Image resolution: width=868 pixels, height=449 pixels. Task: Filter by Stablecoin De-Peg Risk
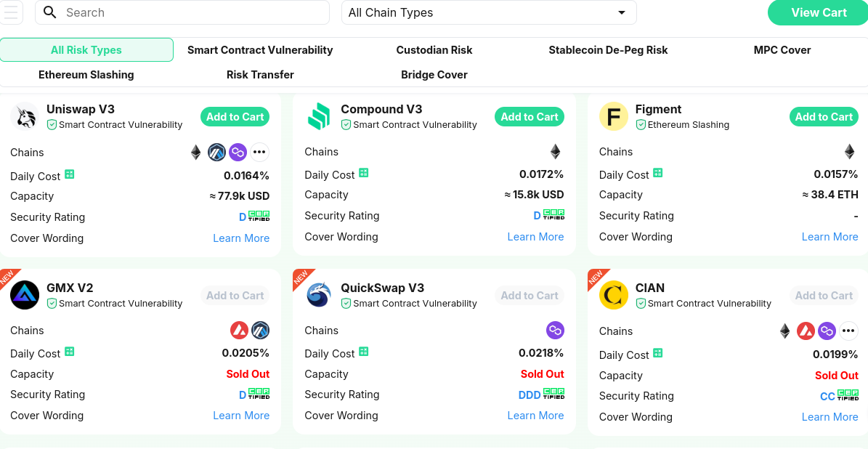608,50
